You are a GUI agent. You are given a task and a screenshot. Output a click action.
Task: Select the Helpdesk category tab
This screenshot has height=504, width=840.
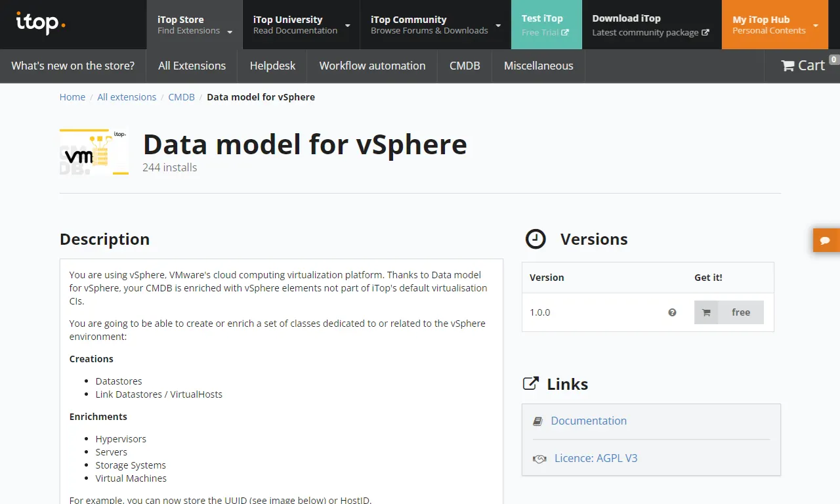tap(272, 66)
